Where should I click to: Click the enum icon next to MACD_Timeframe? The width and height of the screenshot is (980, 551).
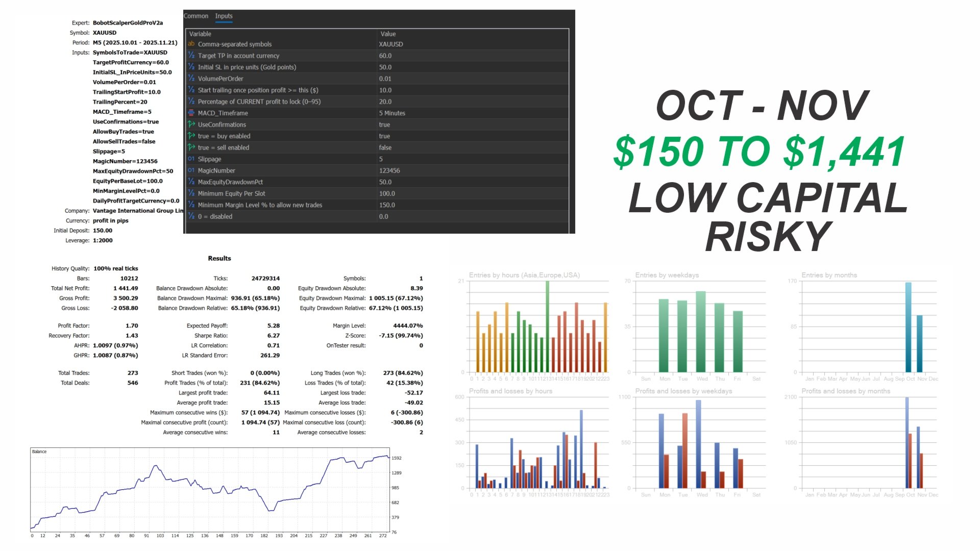191,113
